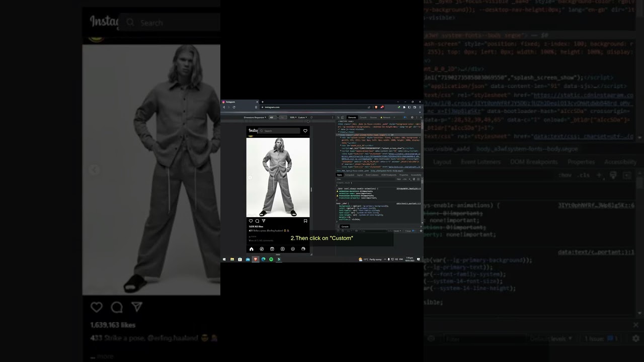Open Spotify from the taskbar

coord(271,259)
